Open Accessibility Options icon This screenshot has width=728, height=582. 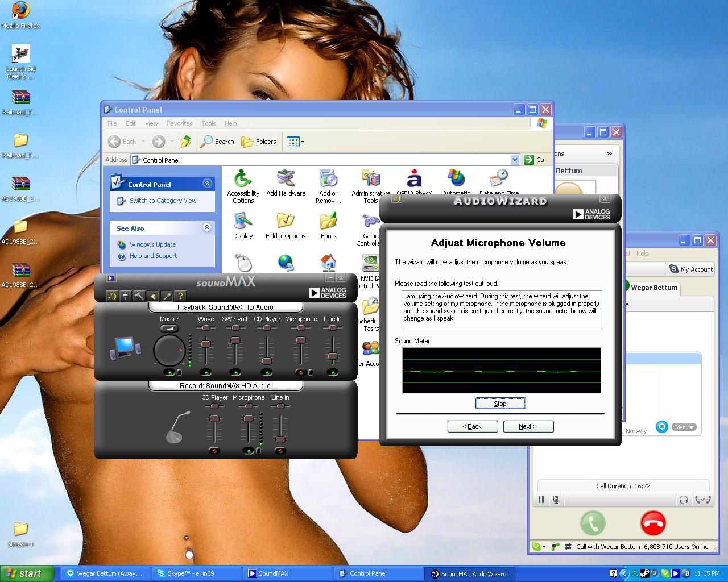tap(243, 186)
